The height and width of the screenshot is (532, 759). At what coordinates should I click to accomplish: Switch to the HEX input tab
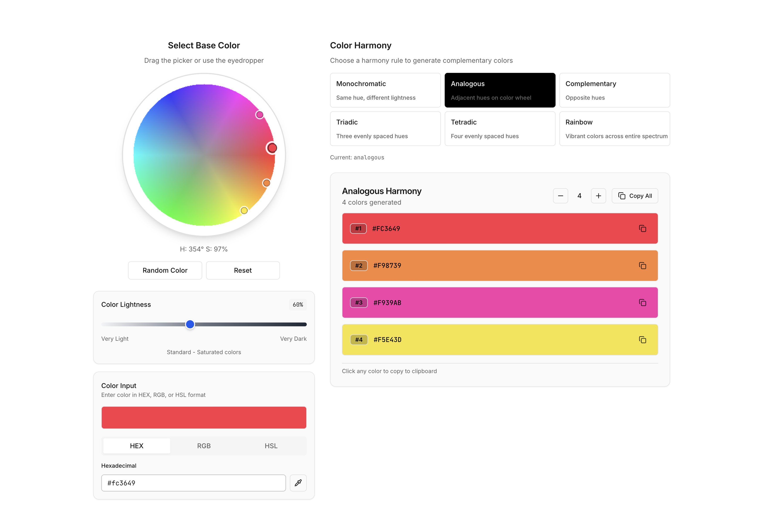tap(137, 446)
